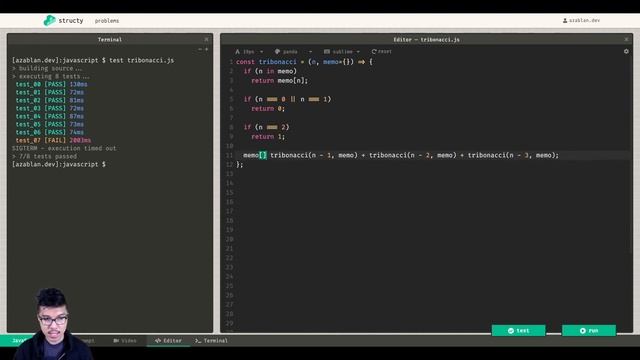Viewport: 640px width, 360px height.
Task: Click 'SIGTERM - execution timed out' message
Action: (x=64, y=148)
